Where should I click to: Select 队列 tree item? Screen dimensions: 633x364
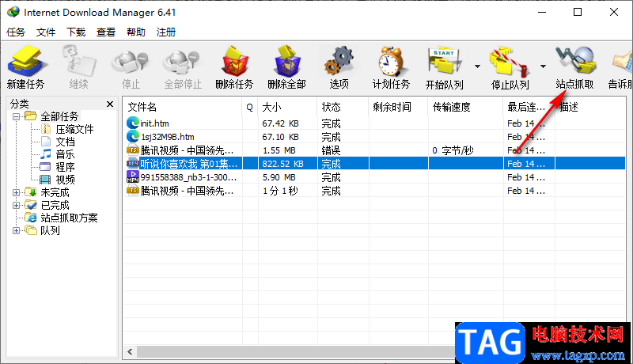coord(50,230)
